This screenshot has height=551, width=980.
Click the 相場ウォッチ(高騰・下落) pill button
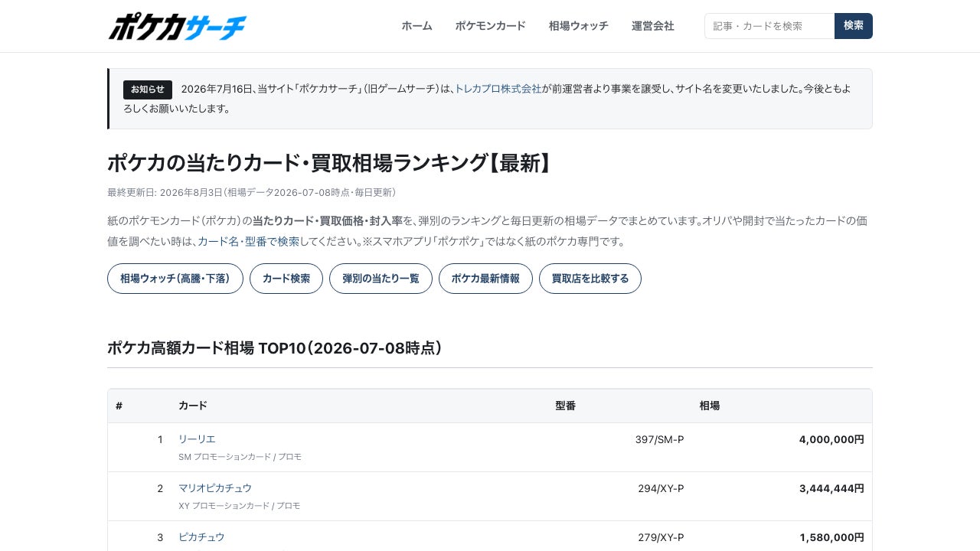175,279
